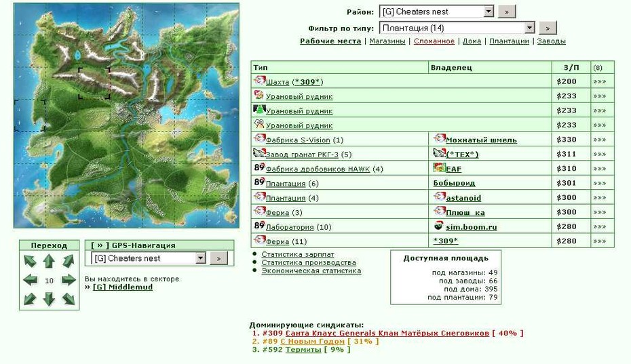Click the icon next to owner (*TEX*)

click(439, 153)
